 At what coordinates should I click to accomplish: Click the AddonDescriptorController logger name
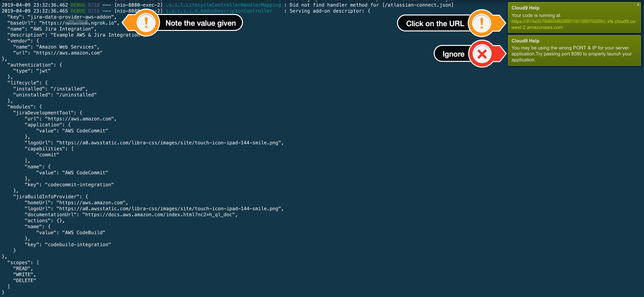(219, 11)
